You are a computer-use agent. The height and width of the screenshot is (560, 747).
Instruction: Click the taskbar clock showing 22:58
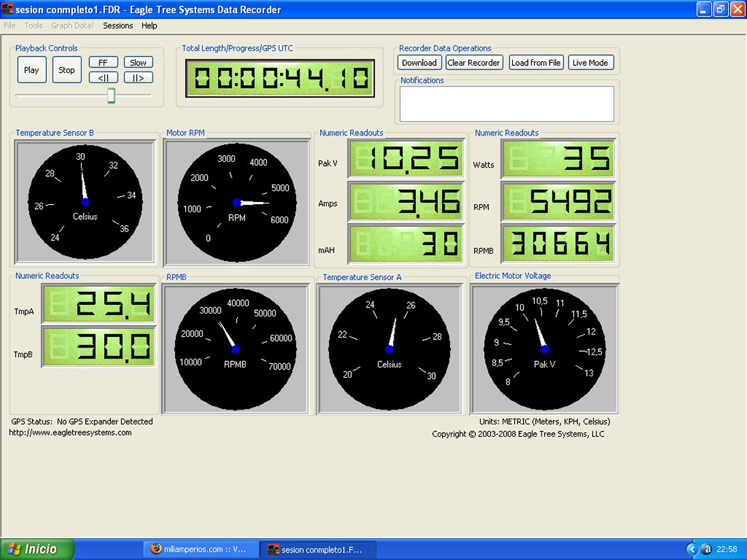tap(727, 550)
